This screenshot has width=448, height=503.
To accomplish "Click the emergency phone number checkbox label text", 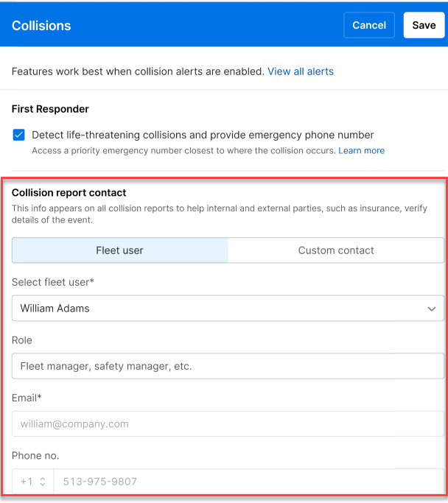I will [203, 136].
